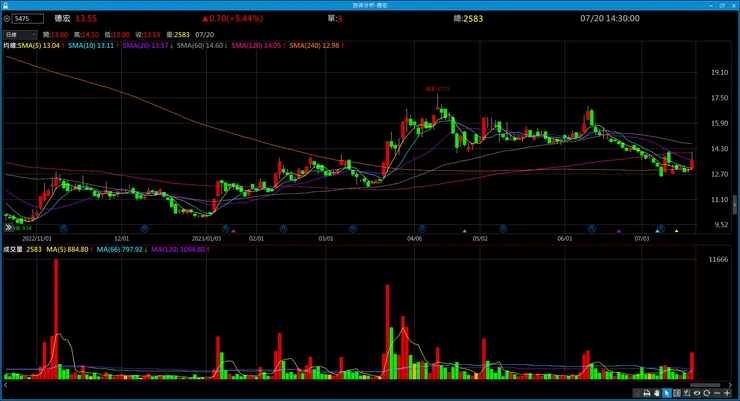Click the 單:3 single volume value
This screenshot has height=401, width=740.
335,18
